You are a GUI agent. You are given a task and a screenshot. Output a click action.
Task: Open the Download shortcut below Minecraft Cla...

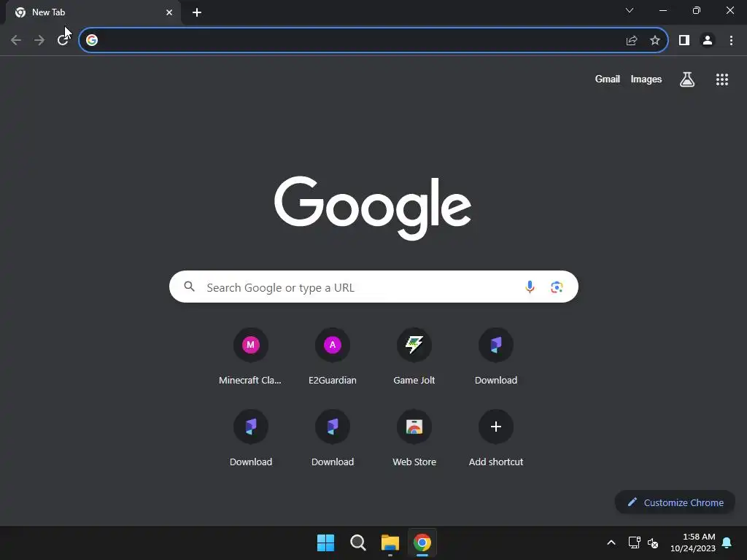coord(251,438)
